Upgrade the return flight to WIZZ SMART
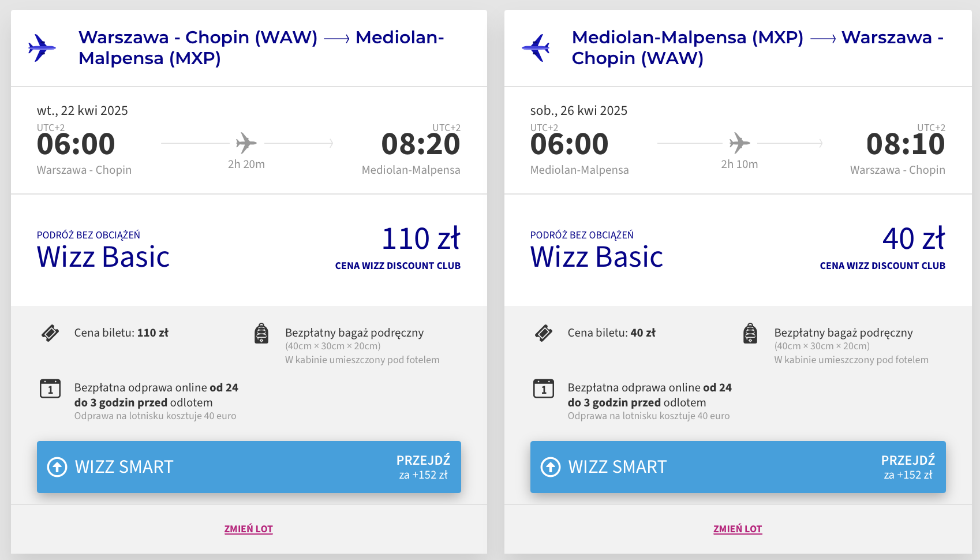 point(738,466)
